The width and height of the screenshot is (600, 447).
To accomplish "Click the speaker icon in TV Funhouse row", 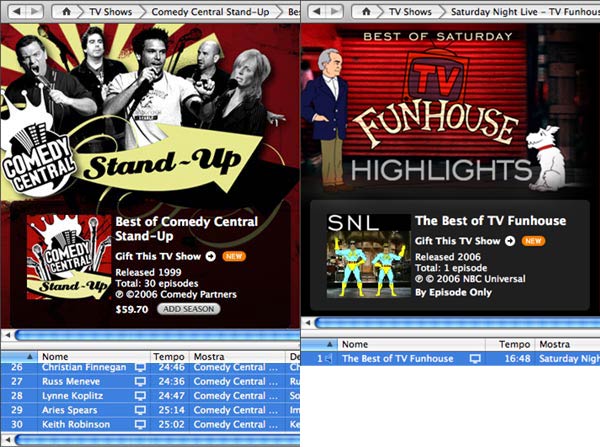I will [x=329, y=359].
